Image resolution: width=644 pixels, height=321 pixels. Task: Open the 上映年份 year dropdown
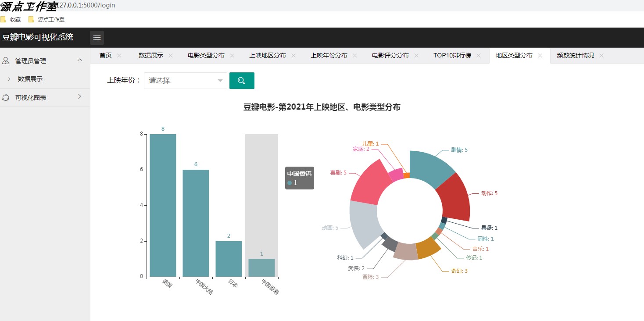click(186, 81)
